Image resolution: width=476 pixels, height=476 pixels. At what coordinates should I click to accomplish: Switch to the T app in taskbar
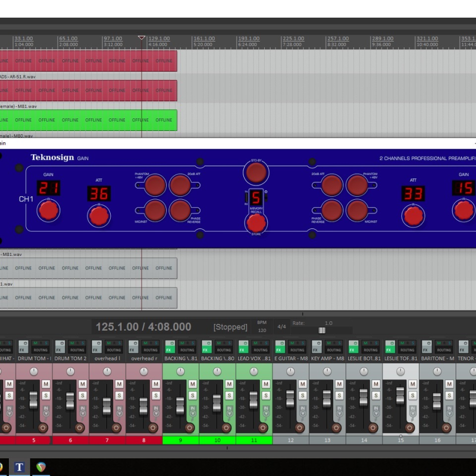pyautogui.click(x=20, y=467)
